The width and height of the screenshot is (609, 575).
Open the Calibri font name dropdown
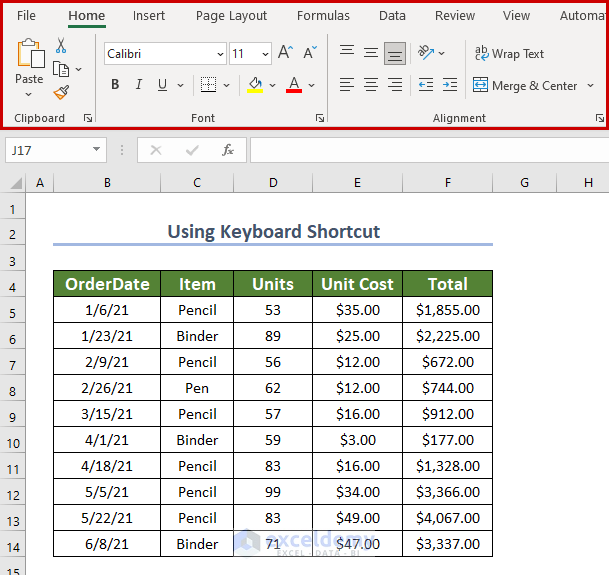(x=220, y=54)
